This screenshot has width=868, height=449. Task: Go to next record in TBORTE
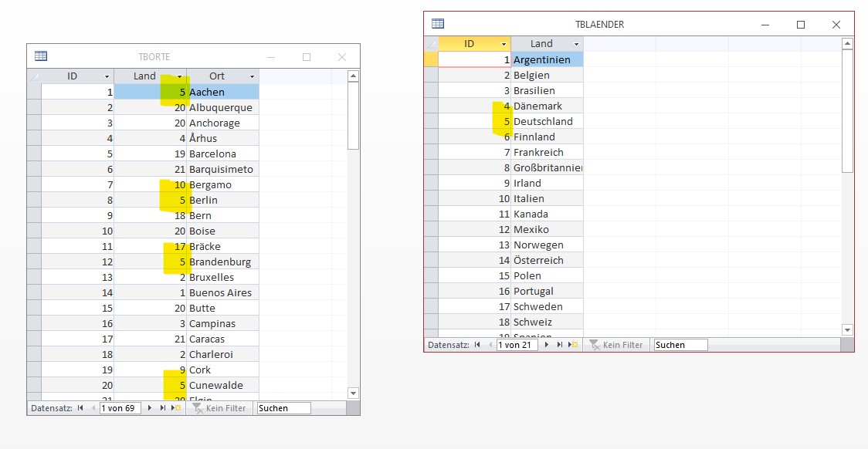point(149,408)
